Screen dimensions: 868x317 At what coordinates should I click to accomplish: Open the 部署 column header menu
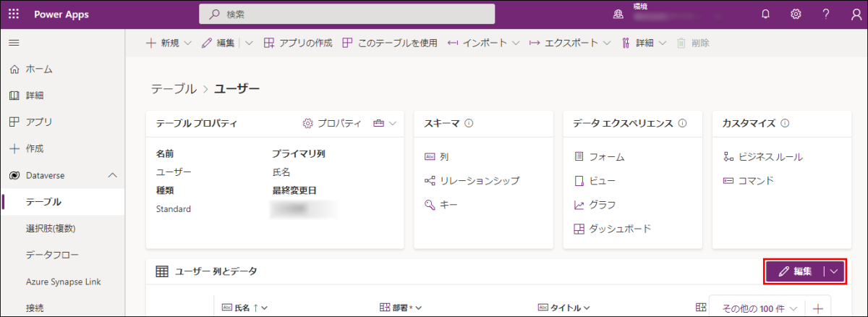401,308
